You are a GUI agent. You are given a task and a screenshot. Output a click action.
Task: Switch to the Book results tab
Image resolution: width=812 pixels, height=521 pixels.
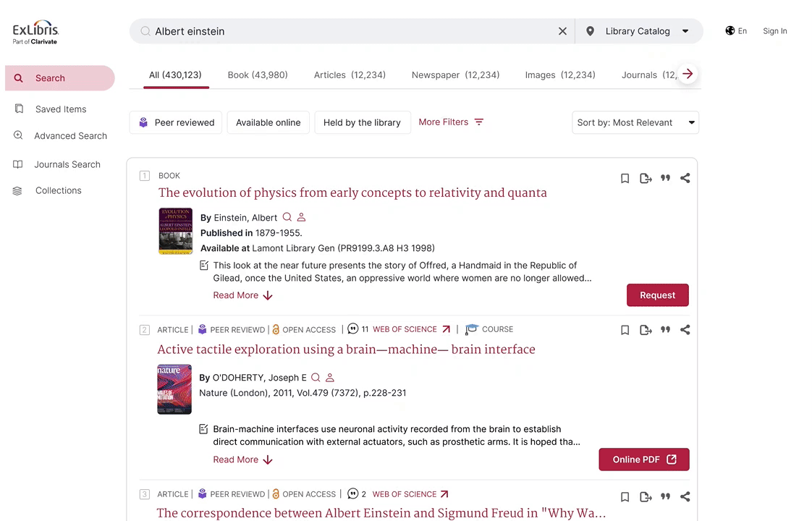pos(258,75)
